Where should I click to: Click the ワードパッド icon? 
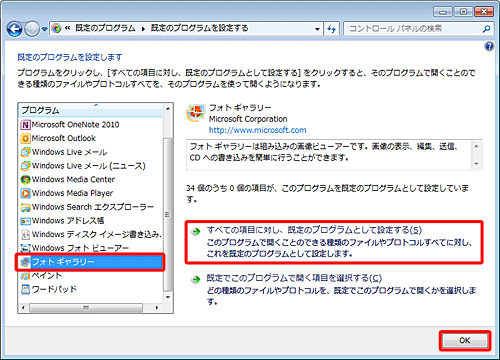click(25, 289)
